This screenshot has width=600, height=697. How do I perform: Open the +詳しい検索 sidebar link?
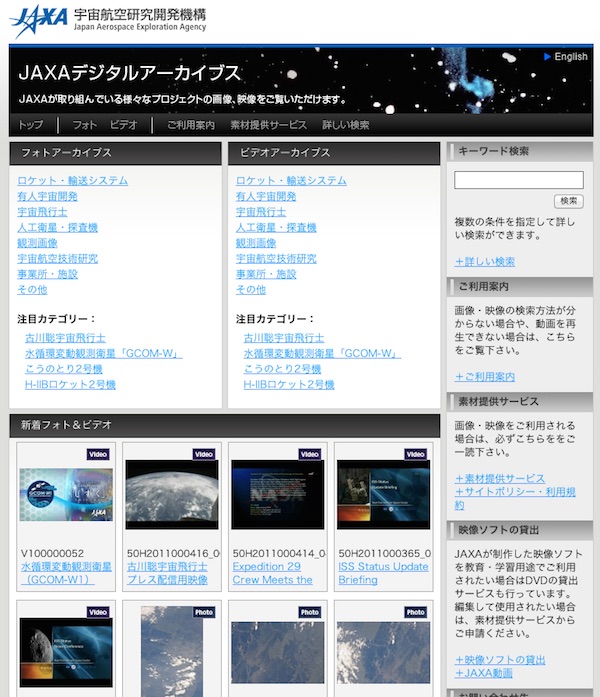484,262
